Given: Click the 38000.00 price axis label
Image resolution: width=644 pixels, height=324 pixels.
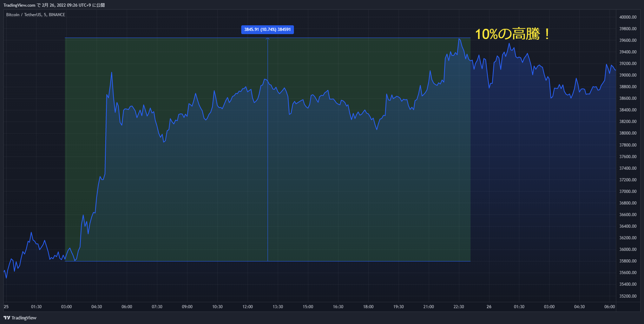Looking at the screenshot, I should click(x=628, y=133).
